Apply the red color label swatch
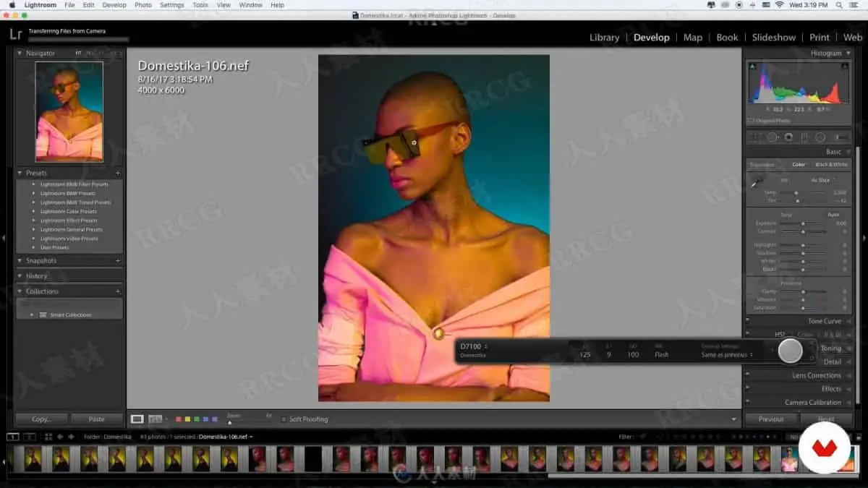 point(179,419)
